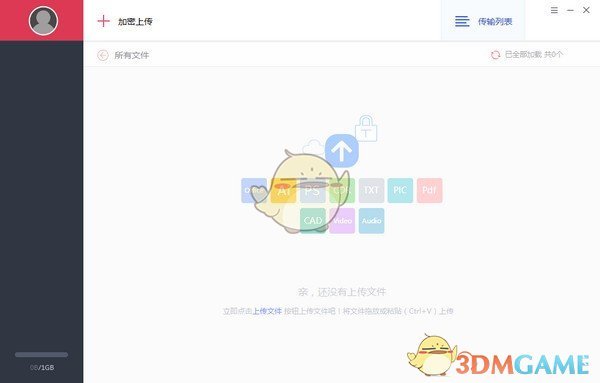Click the transfer list lines icon

click(x=462, y=21)
